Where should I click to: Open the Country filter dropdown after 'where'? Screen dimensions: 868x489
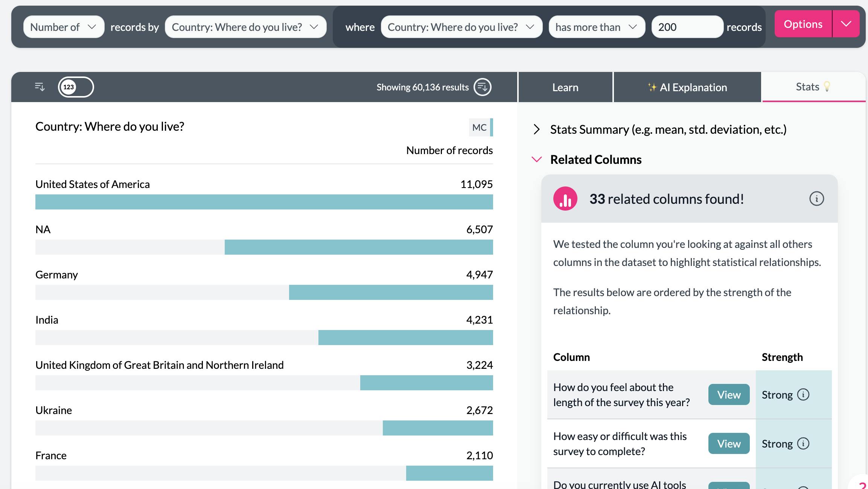point(461,27)
